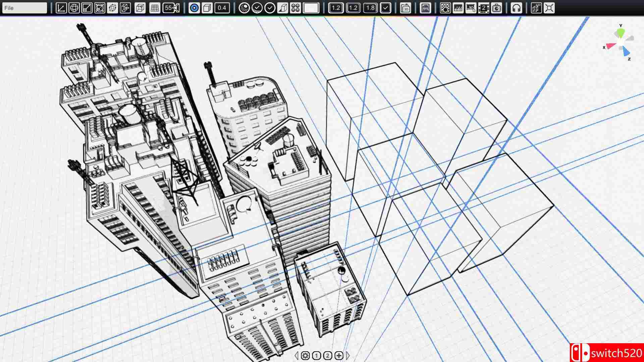Toggle the second circled checkmark option
Viewport: 644px width, 362px height.
coord(270,8)
